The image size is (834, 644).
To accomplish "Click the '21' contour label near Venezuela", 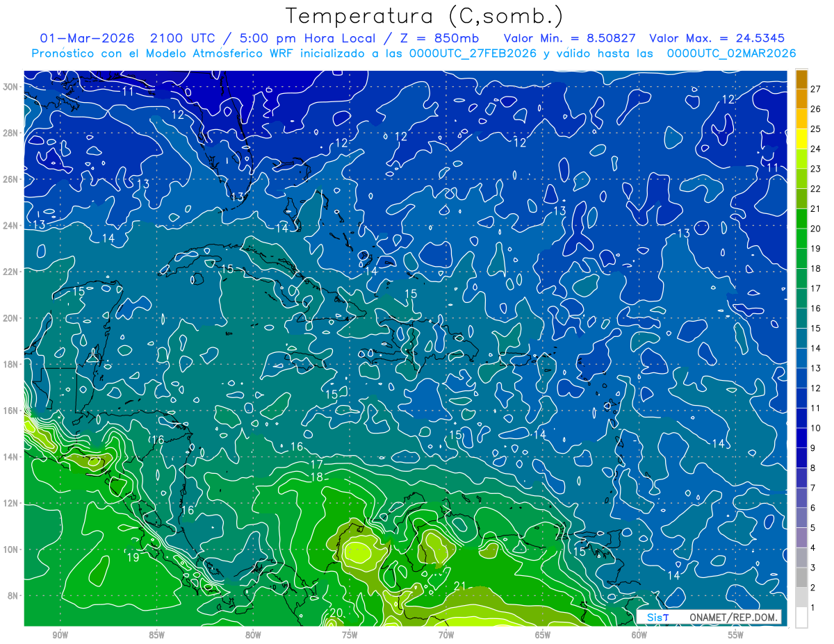I will (459, 586).
